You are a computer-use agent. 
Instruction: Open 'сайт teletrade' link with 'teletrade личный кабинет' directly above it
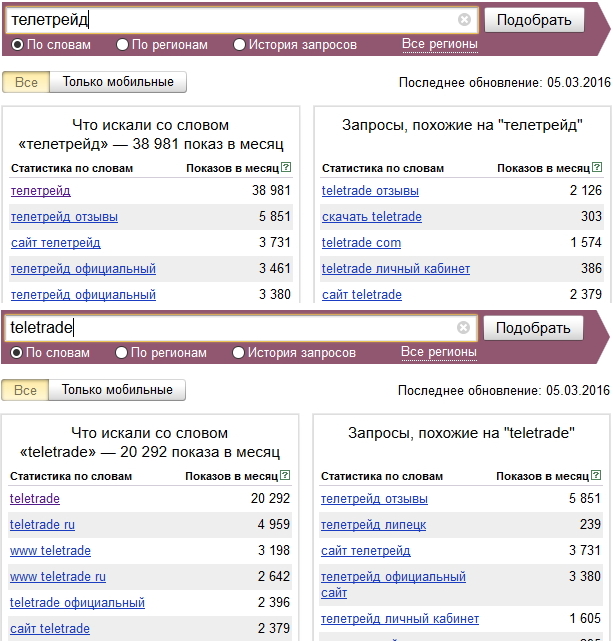pyautogui.click(x=362, y=295)
